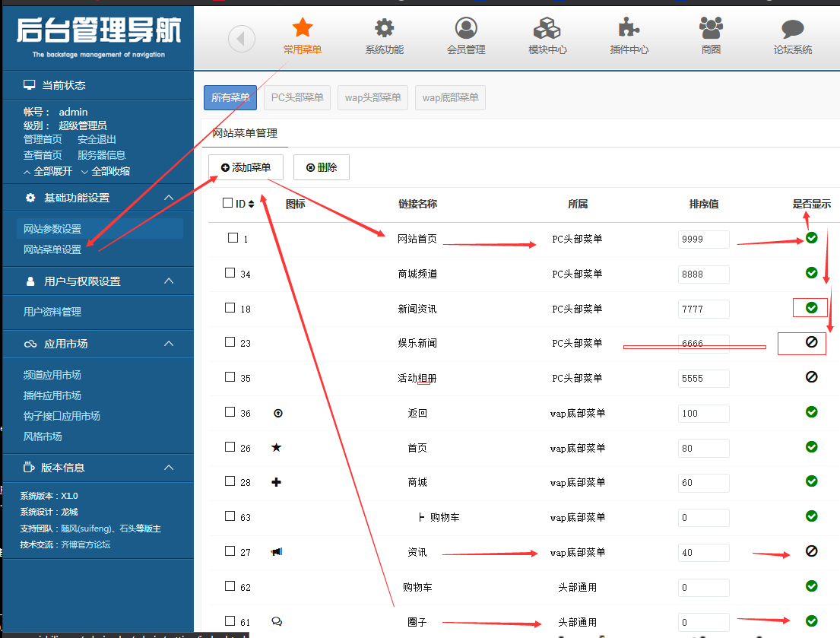Tick the select-all checkbox beside ID header
This screenshot has height=638, width=840.
click(227, 203)
